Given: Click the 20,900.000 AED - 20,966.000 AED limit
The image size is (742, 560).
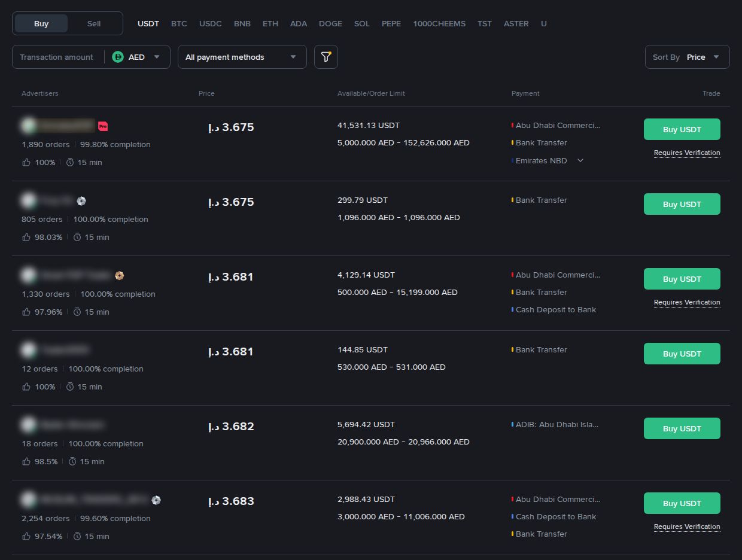Looking at the screenshot, I should pos(403,442).
